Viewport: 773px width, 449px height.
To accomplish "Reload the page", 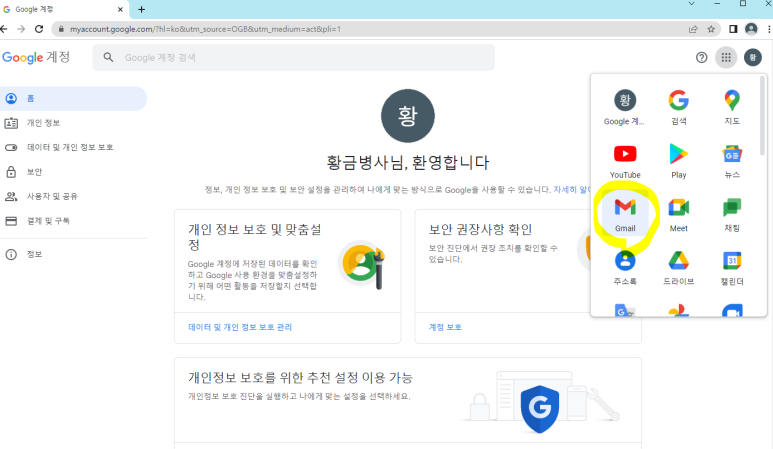I will click(x=39, y=29).
